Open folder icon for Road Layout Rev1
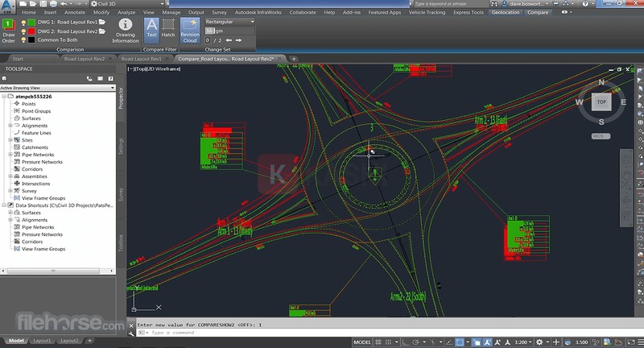The width and height of the screenshot is (644, 348). pos(102,23)
